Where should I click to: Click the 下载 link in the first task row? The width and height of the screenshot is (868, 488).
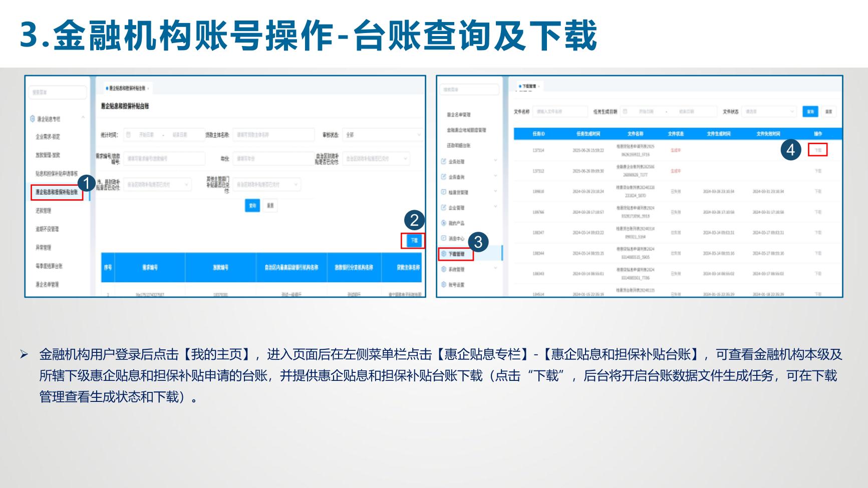[x=817, y=150]
